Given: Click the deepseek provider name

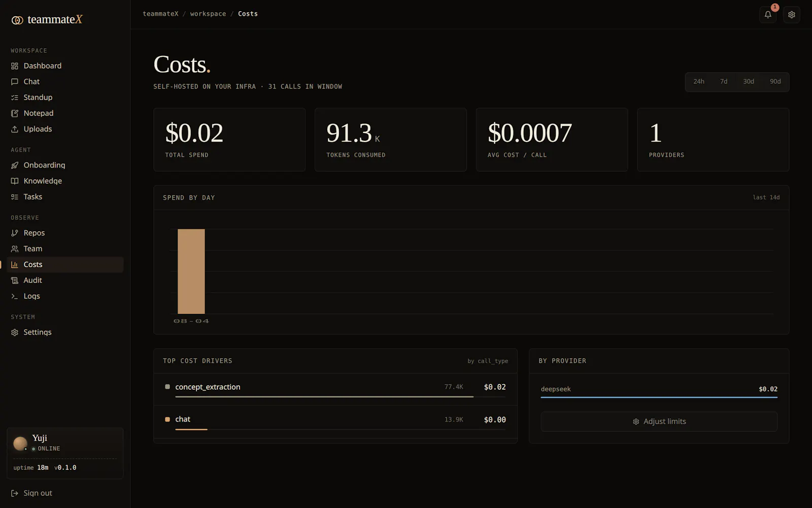Looking at the screenshot, I should pyautogui.click(x=556, y=389).
